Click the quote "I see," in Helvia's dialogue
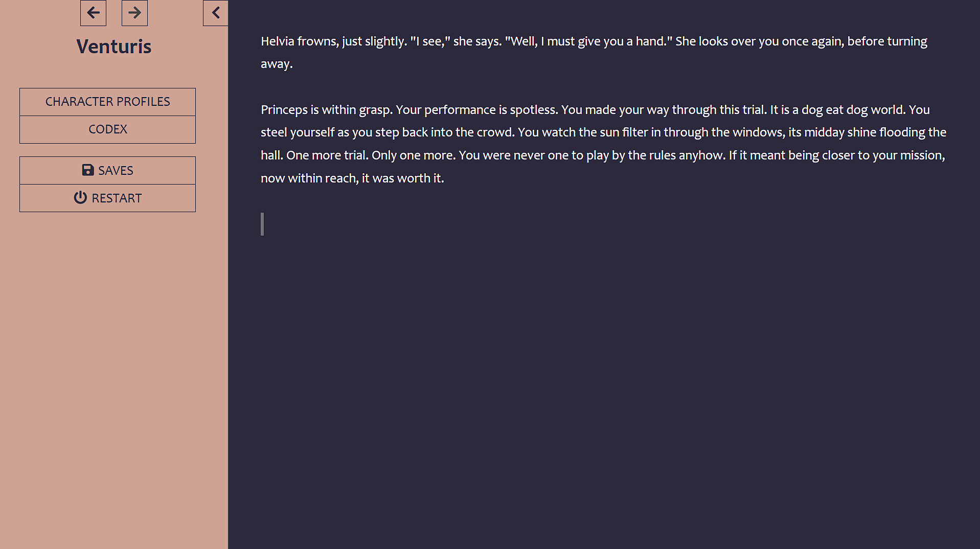This screenshot has height=549, width=980. [430, 41]
